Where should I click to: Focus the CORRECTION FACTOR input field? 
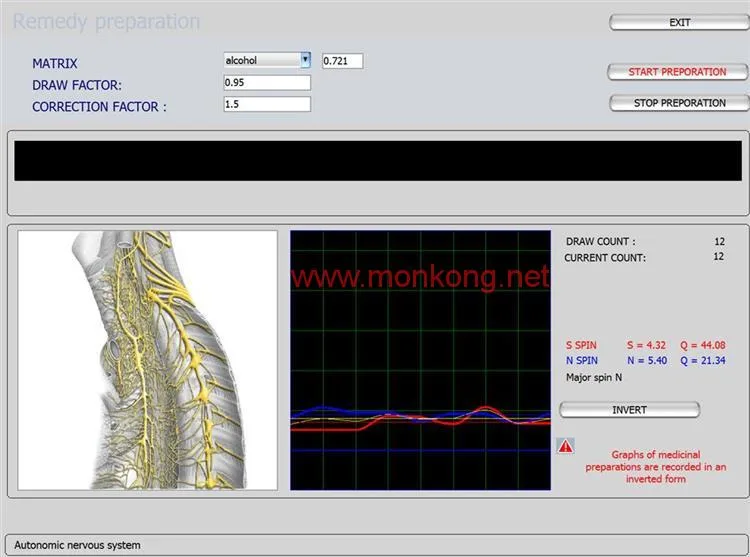(267, 104)
